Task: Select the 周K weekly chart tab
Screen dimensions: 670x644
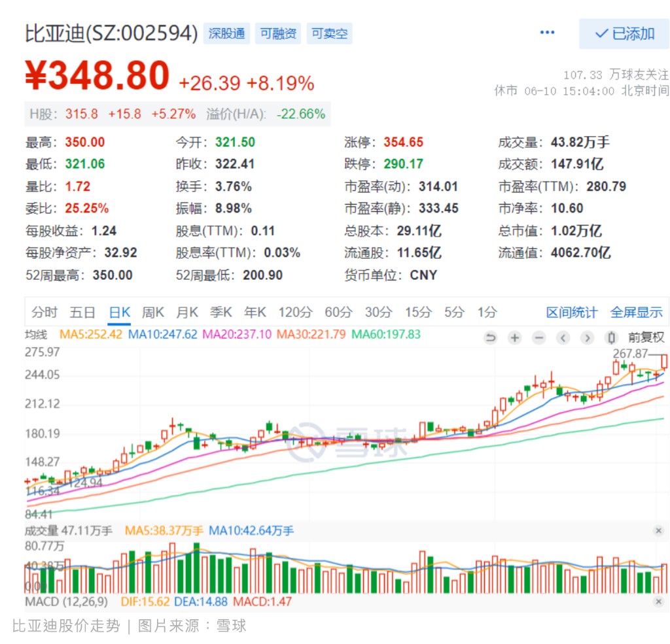Action: (153, 313)
